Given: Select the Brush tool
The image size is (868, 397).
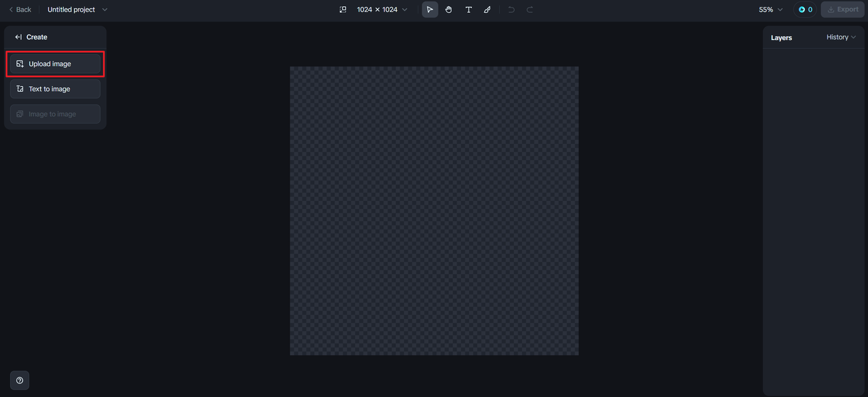Looking at the screenshot, I should (487, 10).
